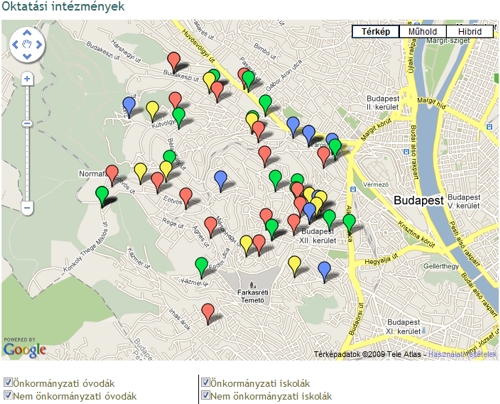
Task: Select green marker below Normafa
Action: 102,195
